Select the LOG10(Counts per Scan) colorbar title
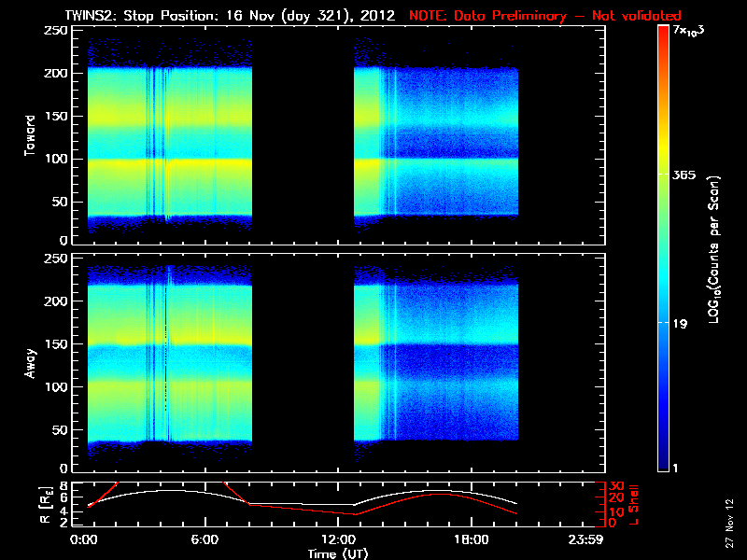 pos(713,249)
